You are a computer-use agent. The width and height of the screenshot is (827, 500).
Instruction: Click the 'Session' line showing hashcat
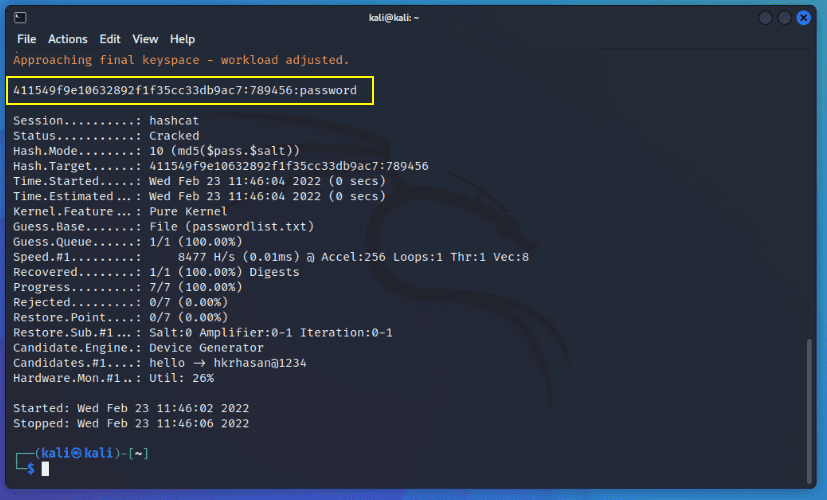(106, 121)
